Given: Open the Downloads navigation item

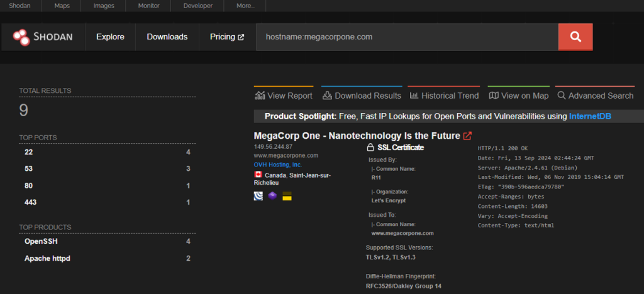Looking at the screenshot, I should point(167,37).
